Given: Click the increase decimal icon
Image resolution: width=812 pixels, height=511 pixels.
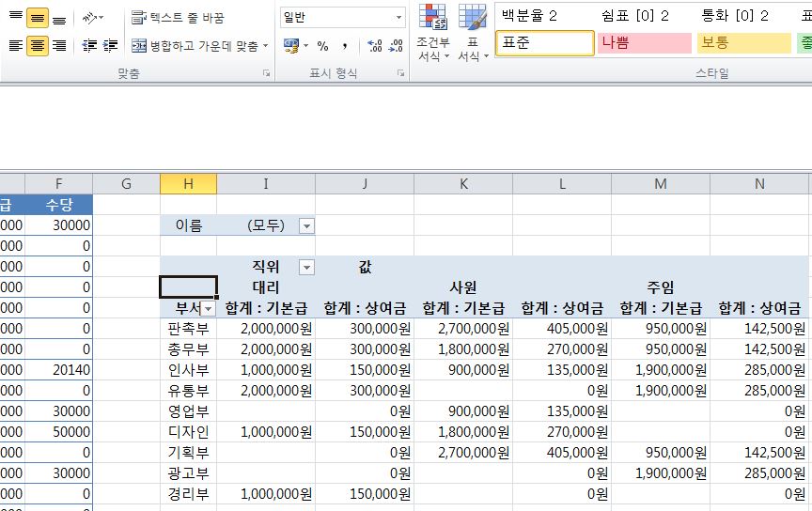Looking at the screenshot, I should [373, 45].
